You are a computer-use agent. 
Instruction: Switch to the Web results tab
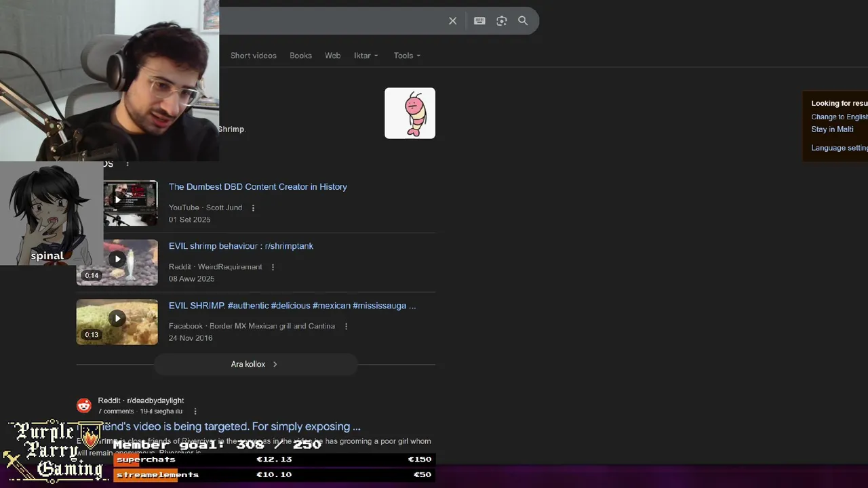coord(332,56)
